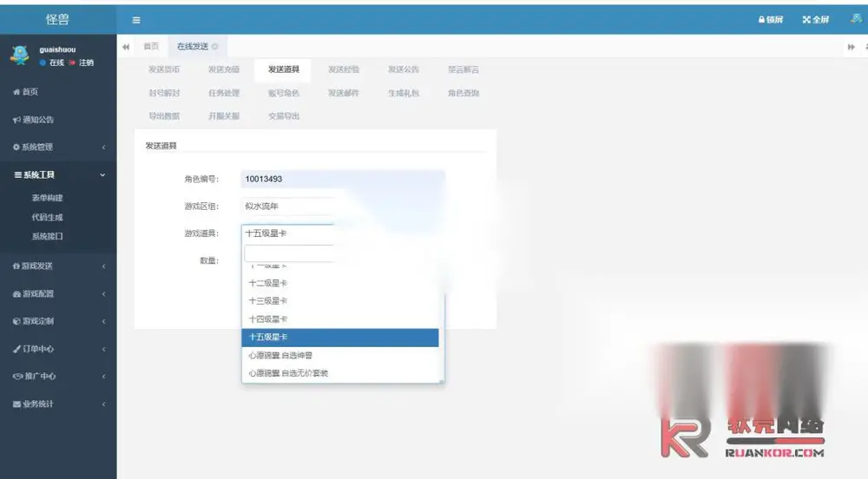This screenshot has width=868, height=479.
Task: Close the 在线发送 tab with its x icon
Action: [x=215, y=47]
